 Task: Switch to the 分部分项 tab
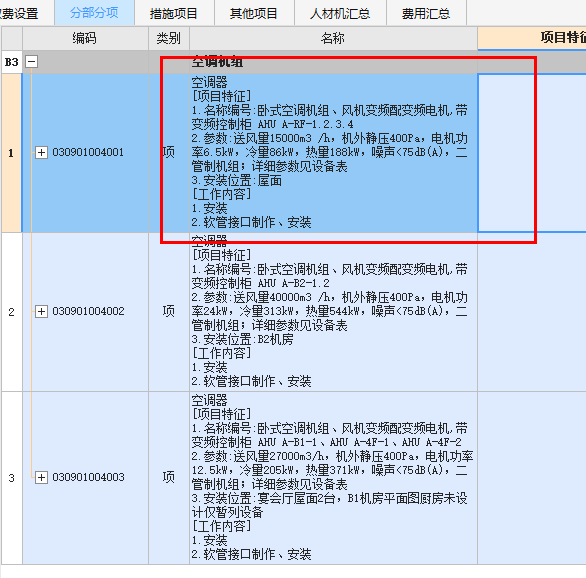coord(95,13)
